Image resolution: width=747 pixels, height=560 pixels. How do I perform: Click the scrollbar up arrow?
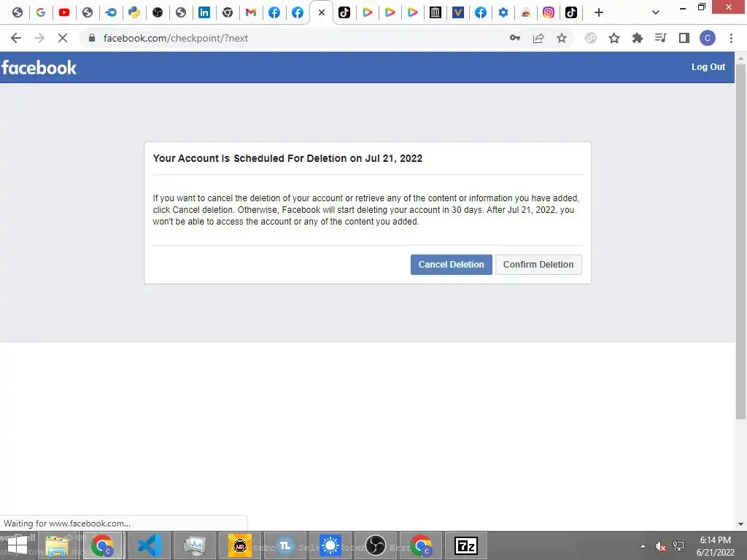tap(740, 58)
